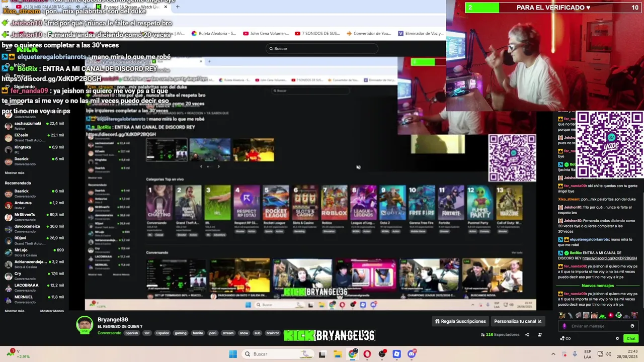Open the 7 SONIDOS DE SUS bookmark
This screenshot has height=362, width=644.
[317, 34]
